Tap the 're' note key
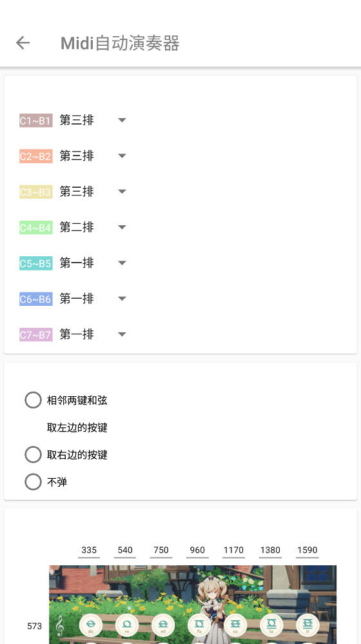This screenshot has height=644, width=361. pos(127,625)
